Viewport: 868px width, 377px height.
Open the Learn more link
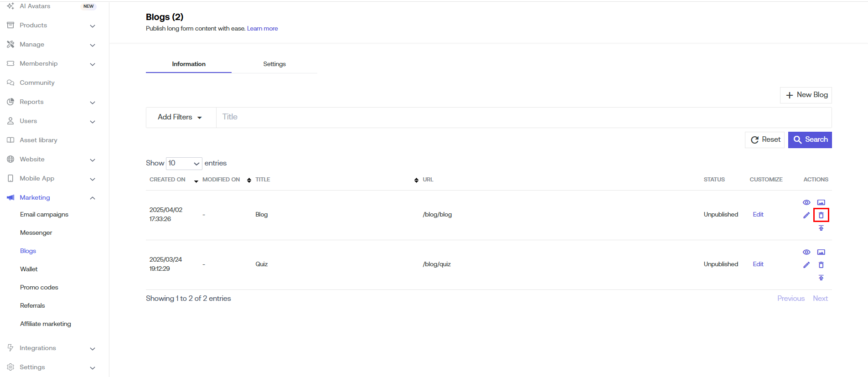click(x=262, y=28)
